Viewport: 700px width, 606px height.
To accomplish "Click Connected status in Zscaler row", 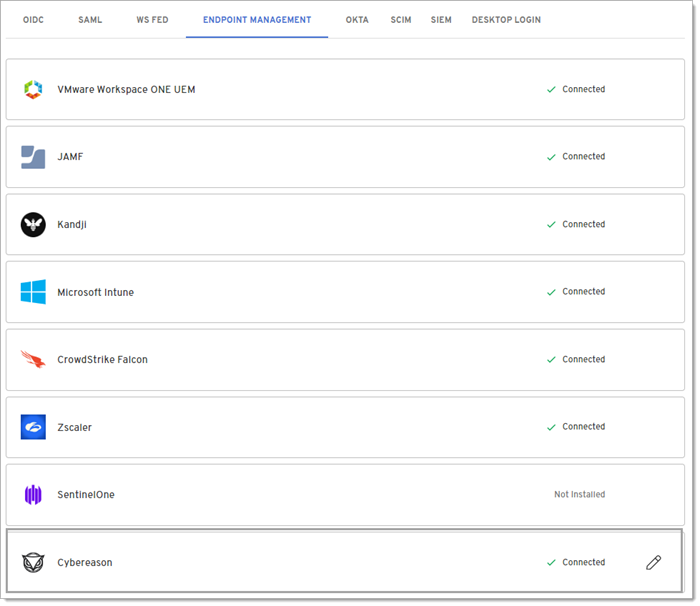I will pos(583,426).
